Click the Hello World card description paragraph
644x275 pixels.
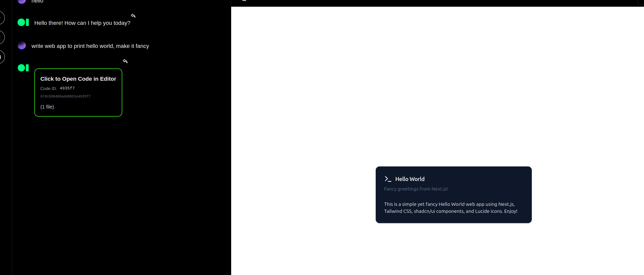(450, 208)
